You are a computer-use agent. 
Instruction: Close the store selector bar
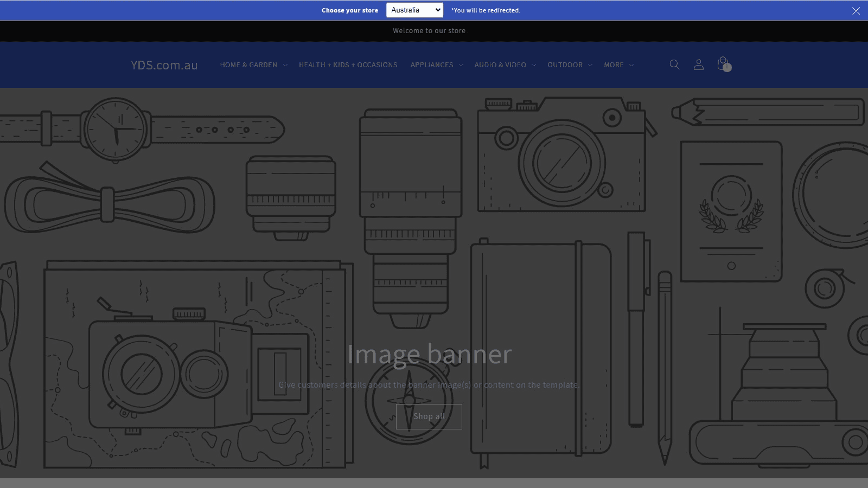click(856, 11)
